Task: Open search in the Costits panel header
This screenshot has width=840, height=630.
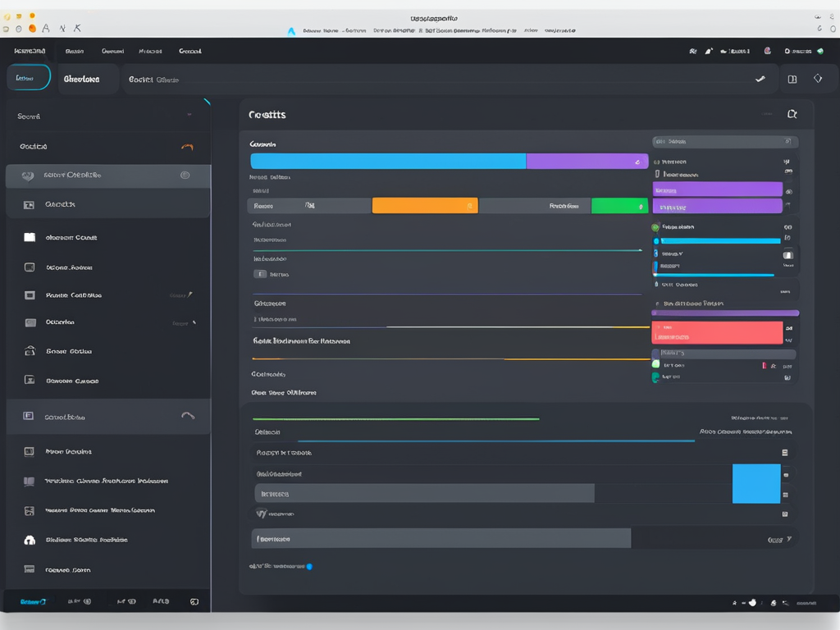Action: point(792,115)
